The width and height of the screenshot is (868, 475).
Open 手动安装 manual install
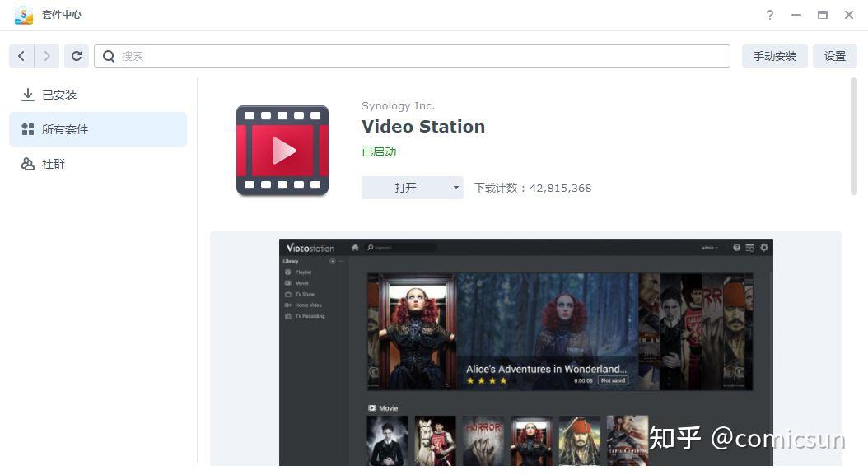click(774, 56)
